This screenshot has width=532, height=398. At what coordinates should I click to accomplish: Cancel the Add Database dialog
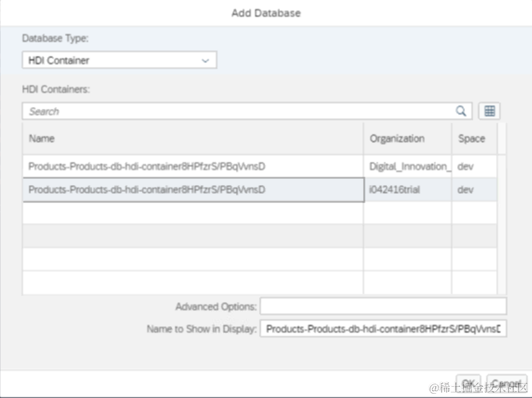pos(506,384)
